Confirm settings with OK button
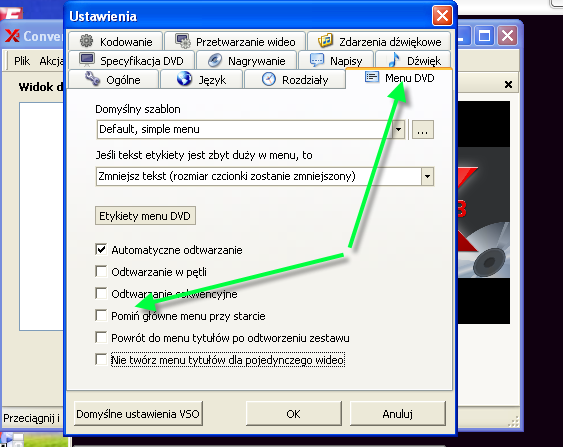Screen dimensions: 563x447 point(294,414)
